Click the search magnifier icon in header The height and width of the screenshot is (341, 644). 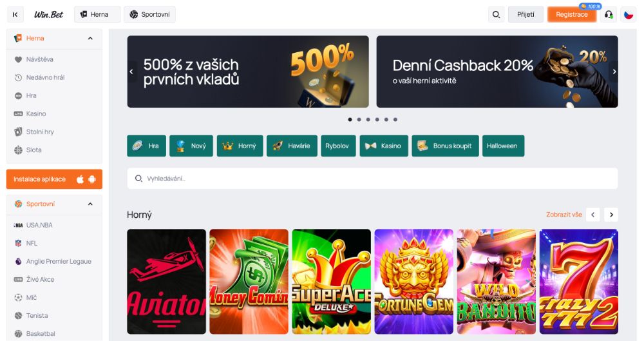coord(496,14)
